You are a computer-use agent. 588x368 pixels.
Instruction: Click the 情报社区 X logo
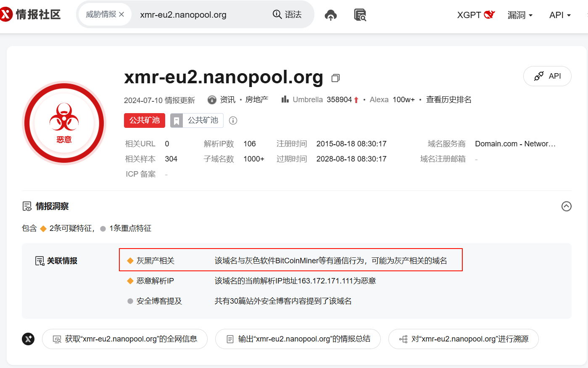6,15
